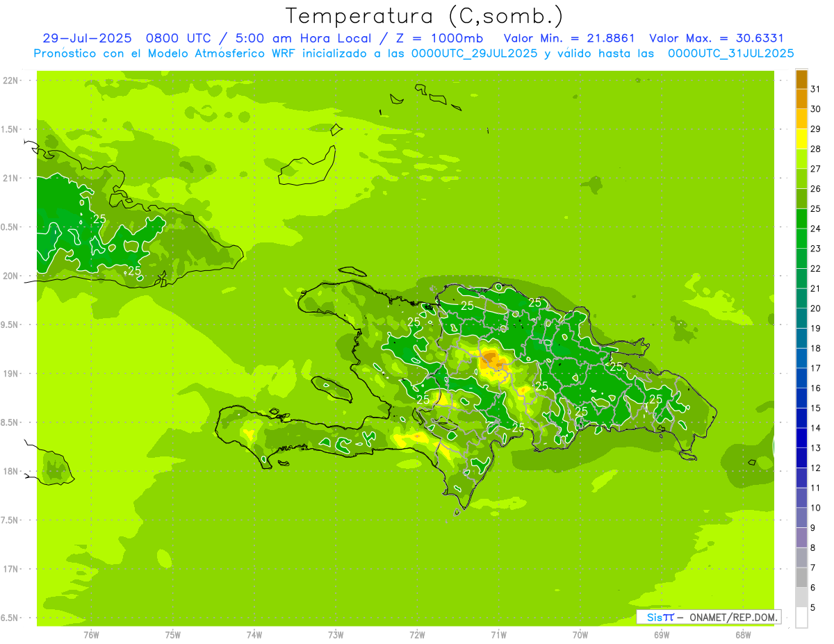The height and width of the screenshot is (644, 834).
Task: Pick the legend swatch between 26 and 27
Action: (x=801, y=179)
